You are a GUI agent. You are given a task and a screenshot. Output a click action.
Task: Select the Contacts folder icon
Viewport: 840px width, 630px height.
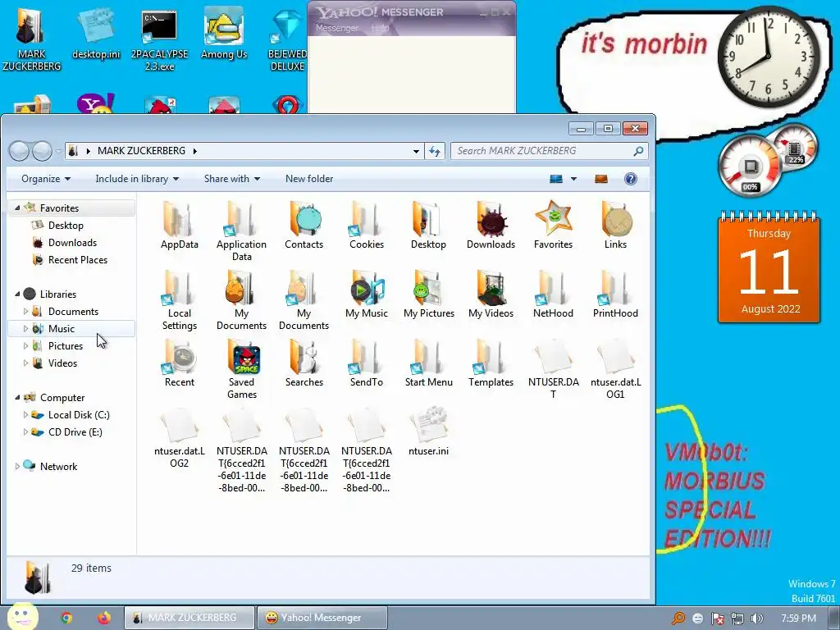click(x=304, y=225)
